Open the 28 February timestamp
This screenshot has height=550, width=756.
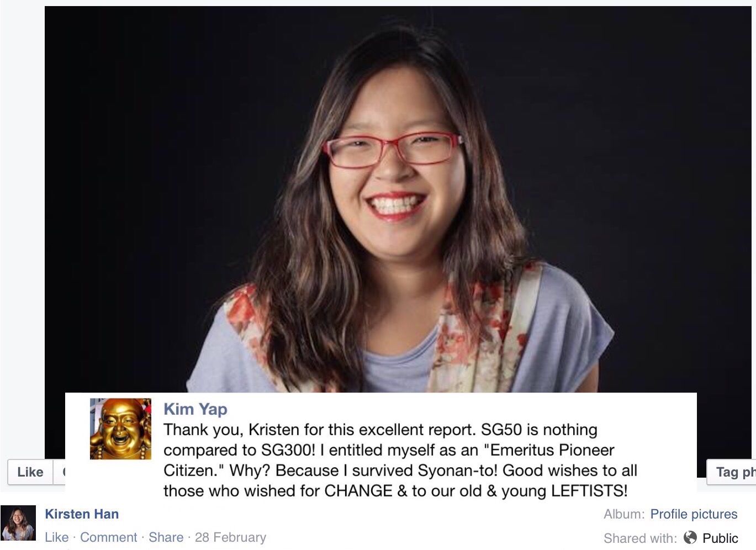point(230,537)
